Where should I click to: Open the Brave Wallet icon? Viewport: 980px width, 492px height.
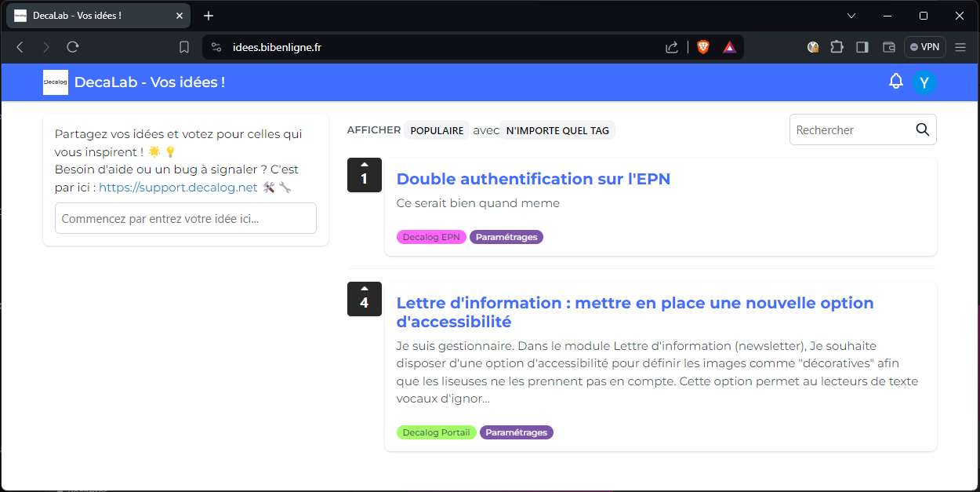(889, 47)
